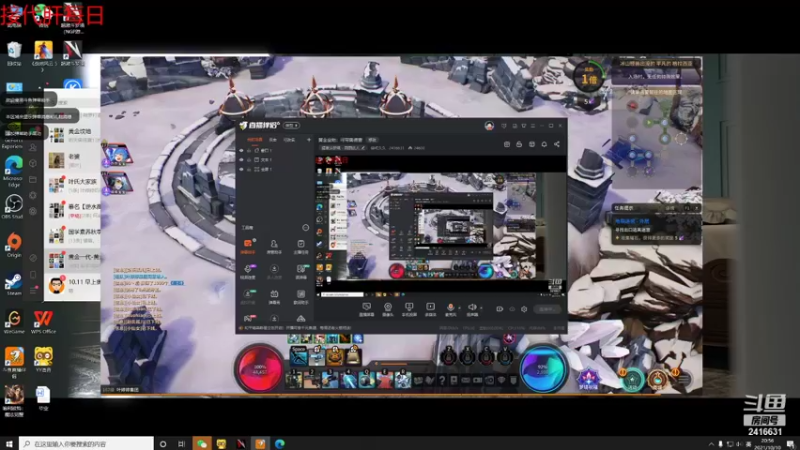Screen dimensions: 800x450
Task: Click the red health orb in game
Action: pyautogui.click(x=260, y=368)
